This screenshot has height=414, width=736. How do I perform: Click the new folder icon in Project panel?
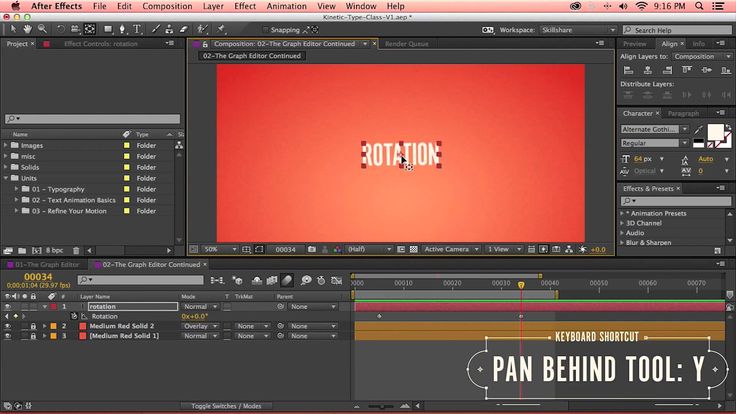click(22, 251)
